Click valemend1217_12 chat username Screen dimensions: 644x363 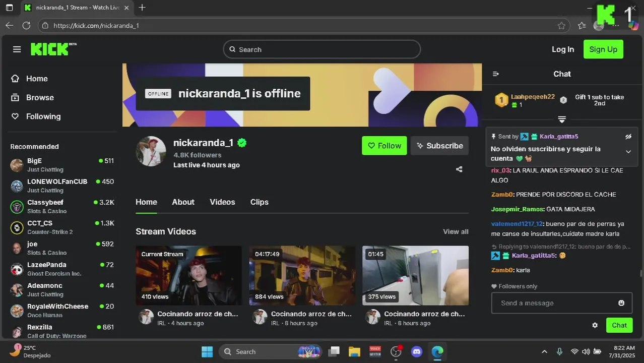(517, 224)
